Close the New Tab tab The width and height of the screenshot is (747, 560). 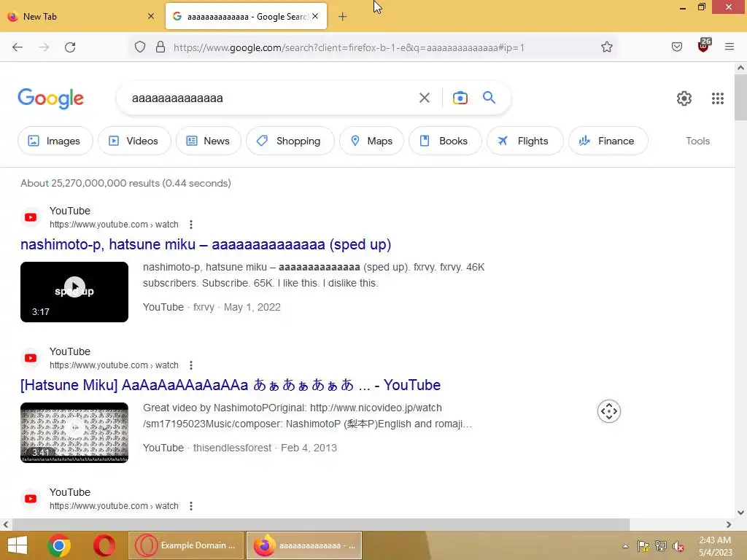(x=150, y=16)
